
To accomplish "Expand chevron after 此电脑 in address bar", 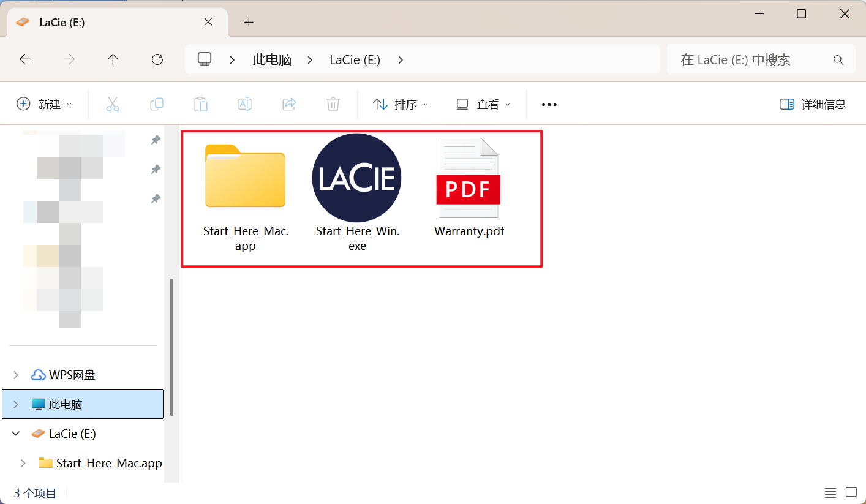I will pyautogui.click(x=311, y=60).
